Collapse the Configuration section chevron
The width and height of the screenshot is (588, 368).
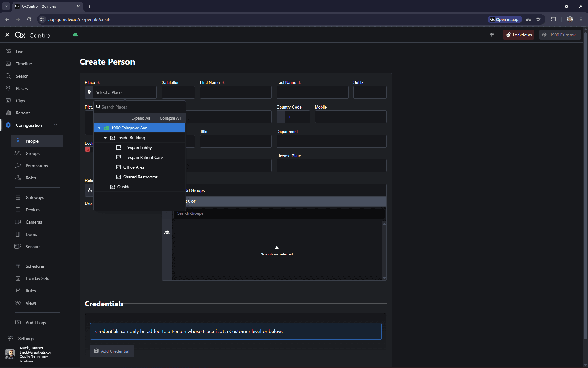[55, 125]
